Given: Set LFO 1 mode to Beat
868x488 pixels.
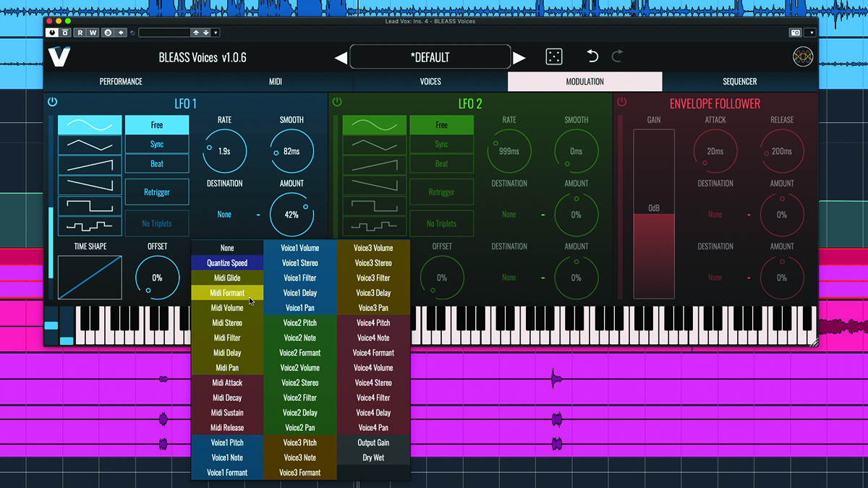Looking at the screenshot, I should click(157, 163).
